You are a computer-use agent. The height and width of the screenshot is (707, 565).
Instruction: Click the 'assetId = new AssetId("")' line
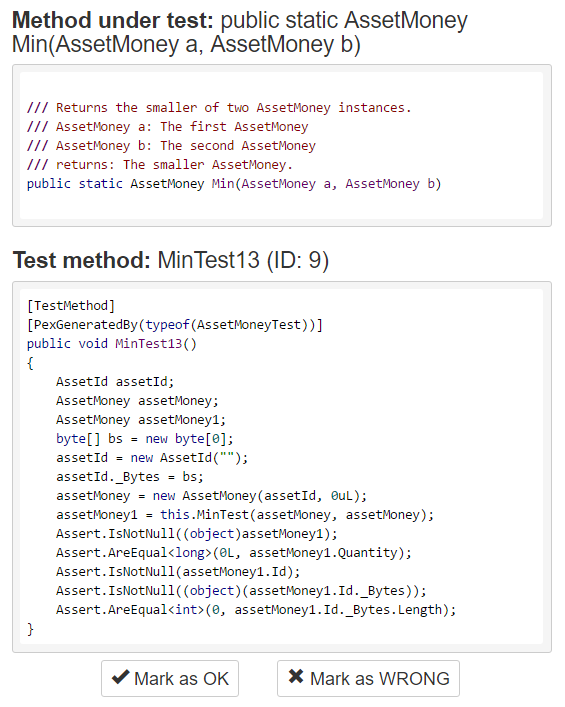point(152,458)
